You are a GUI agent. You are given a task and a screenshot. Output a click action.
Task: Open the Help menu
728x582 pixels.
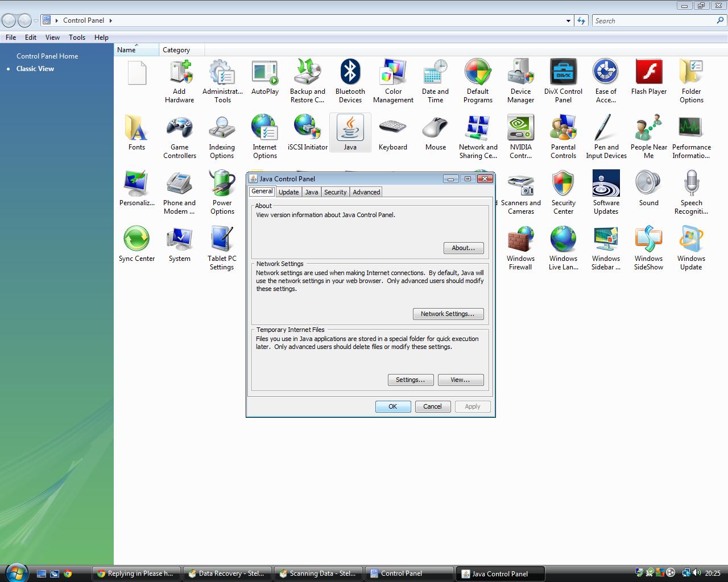pos(101,37)
